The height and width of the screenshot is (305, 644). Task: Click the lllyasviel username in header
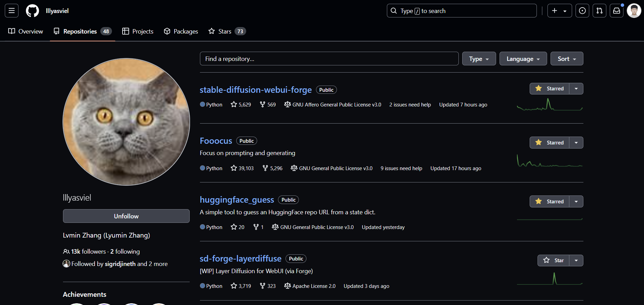(57, 11)
